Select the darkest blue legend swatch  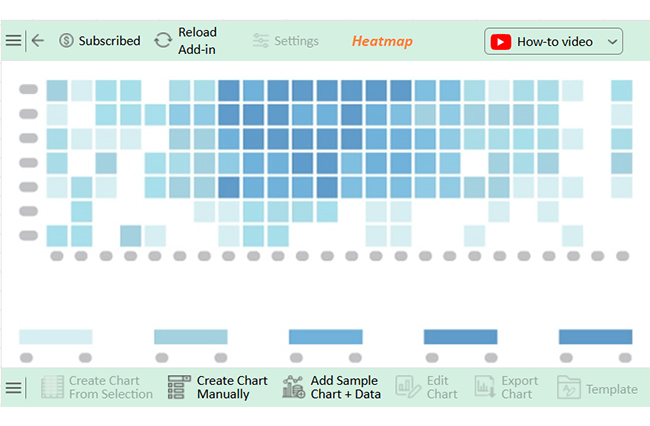pyautogui.click(x=595, y=337)
